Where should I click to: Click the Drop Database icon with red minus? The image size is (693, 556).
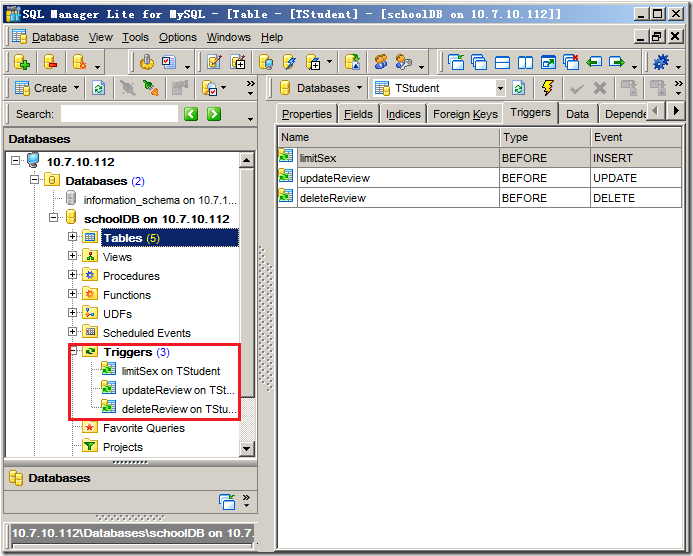[x=51, y=62]
